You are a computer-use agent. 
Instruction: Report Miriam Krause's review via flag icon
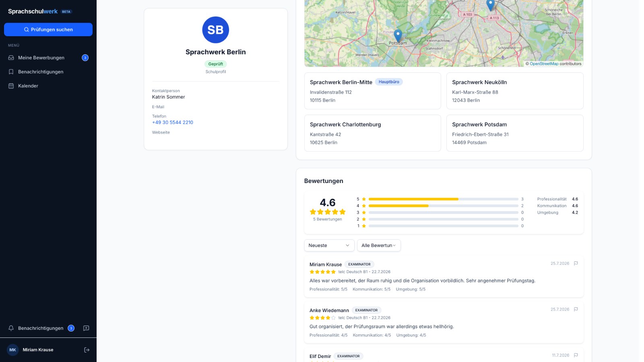(576, 263)
